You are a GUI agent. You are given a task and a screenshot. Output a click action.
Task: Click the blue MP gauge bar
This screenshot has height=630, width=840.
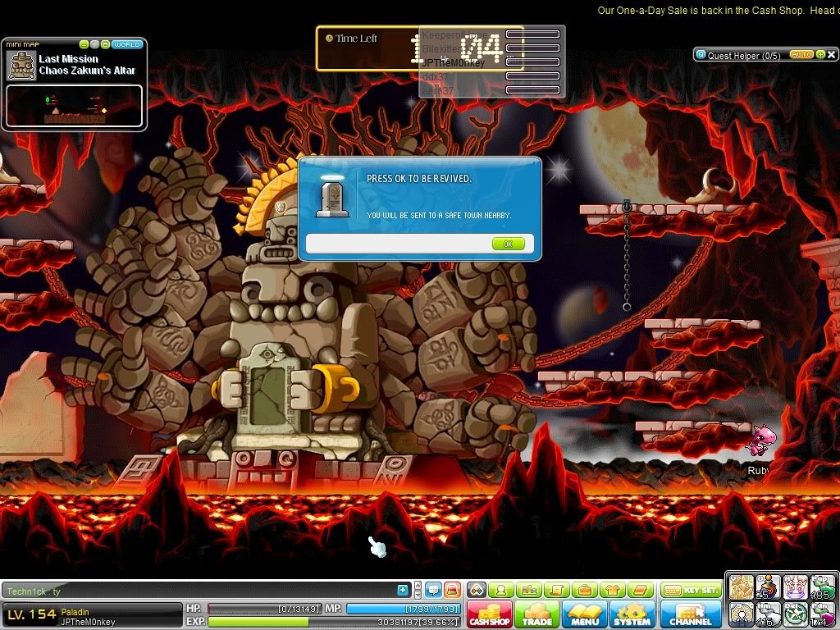(x=403, y=609)
